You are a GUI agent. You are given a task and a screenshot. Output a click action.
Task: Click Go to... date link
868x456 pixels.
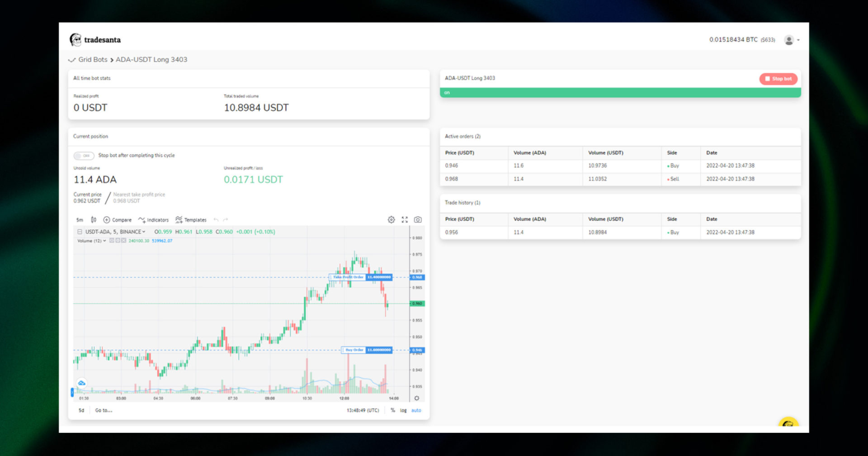pos(104,410)
